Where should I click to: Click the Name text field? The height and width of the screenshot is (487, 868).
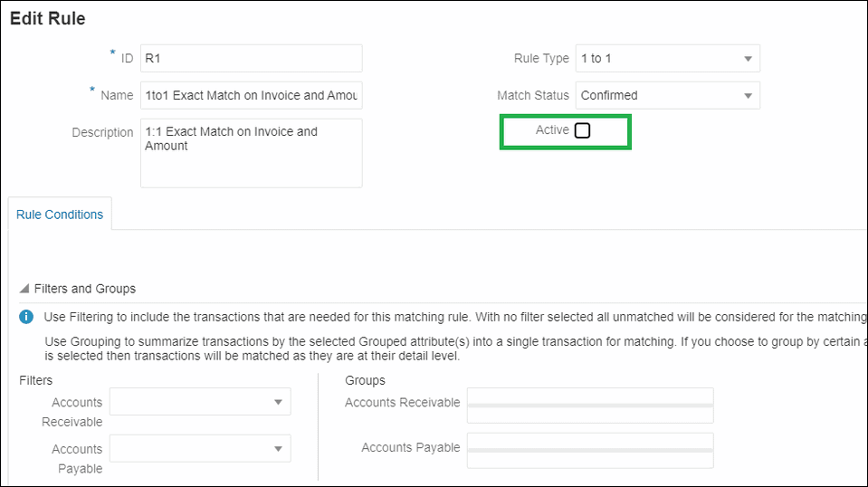point(251,95)
